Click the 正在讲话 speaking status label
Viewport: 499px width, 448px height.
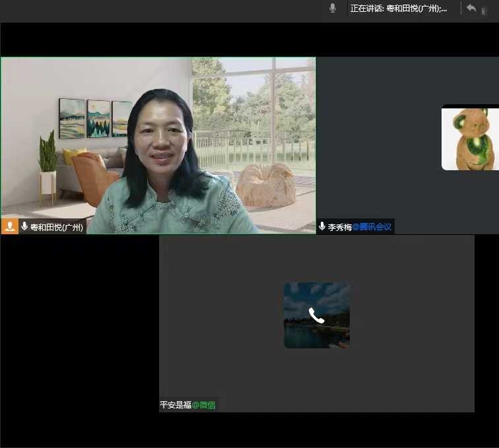point(366,9)
